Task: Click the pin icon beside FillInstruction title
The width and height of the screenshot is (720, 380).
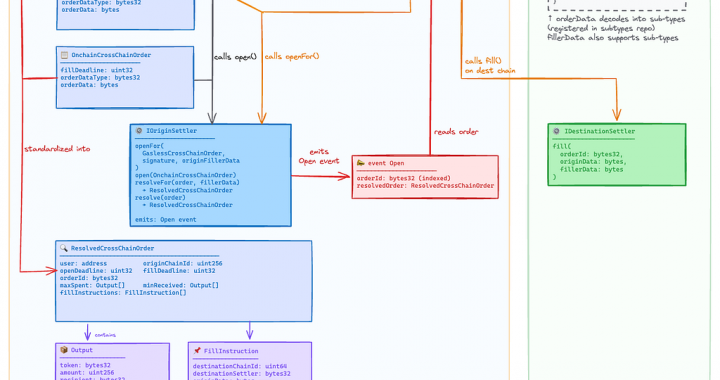Action: click(x=197, y=351)
